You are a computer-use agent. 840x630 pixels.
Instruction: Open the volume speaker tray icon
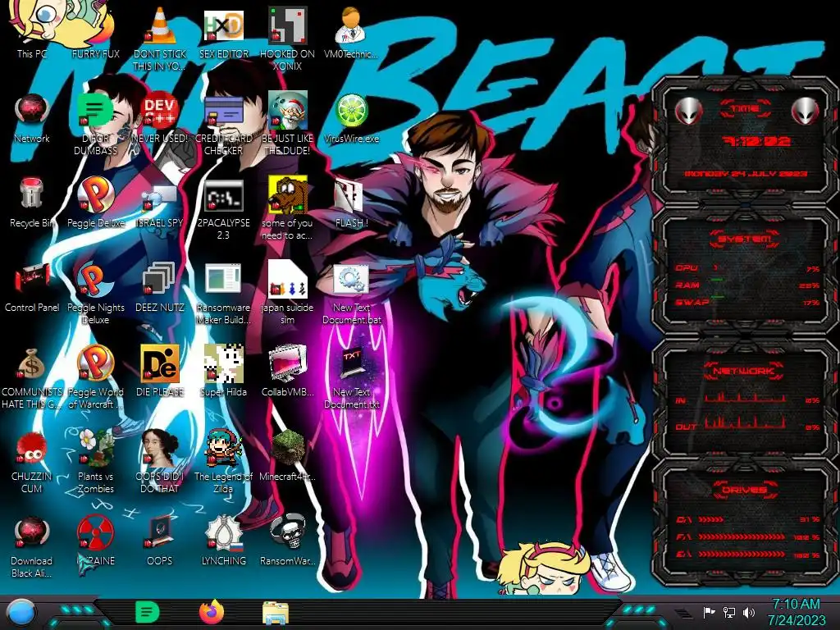[749, 612]
